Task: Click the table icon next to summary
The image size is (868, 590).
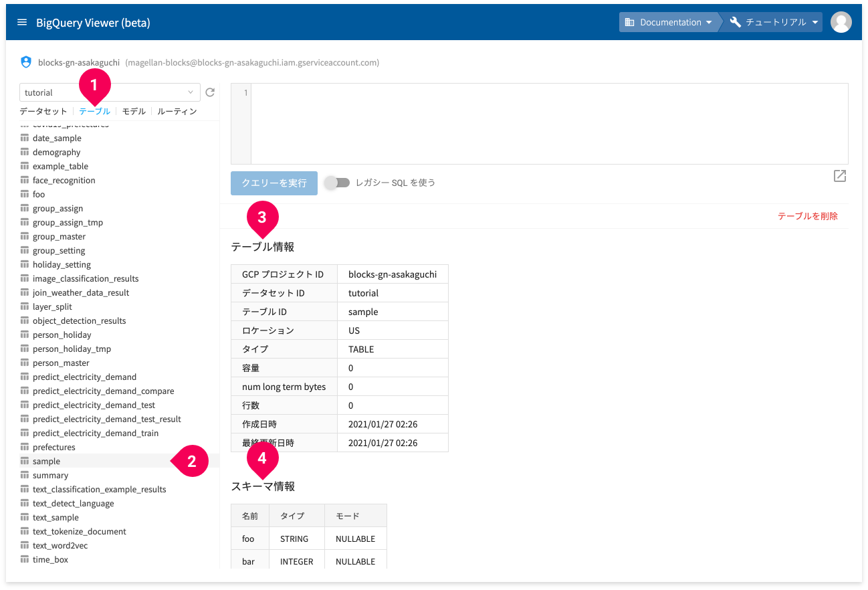Action: 25,475
